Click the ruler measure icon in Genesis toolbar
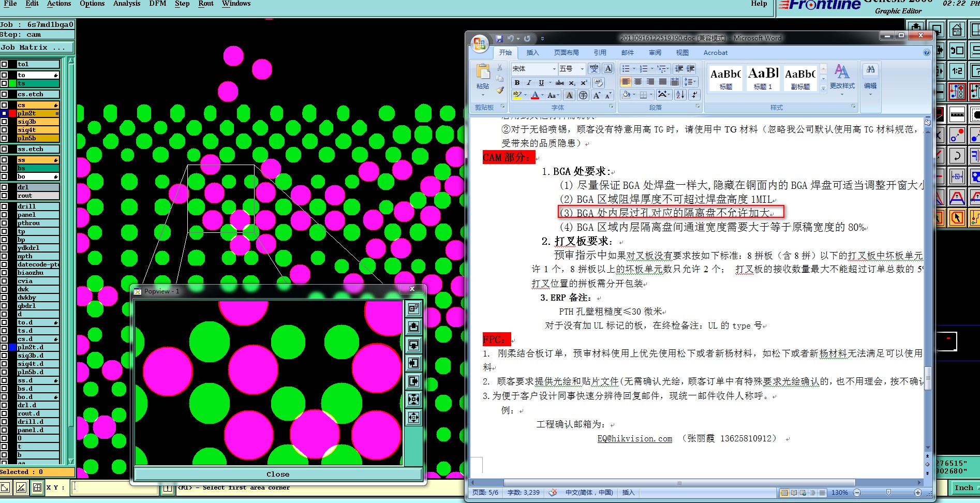 pyautogui.click(x=957, y=113)
